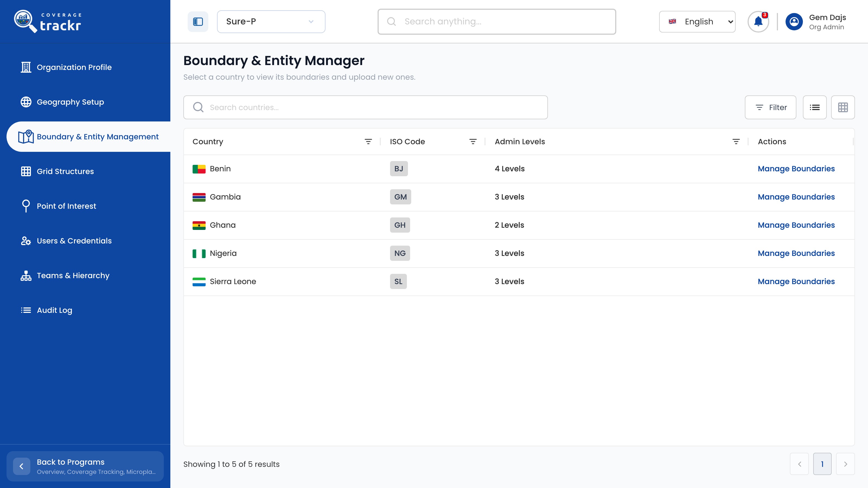This screenshot has width=868, height=488.
Task: Select Boundary & Entity Management menu item
Action: (x=89, y=137)
